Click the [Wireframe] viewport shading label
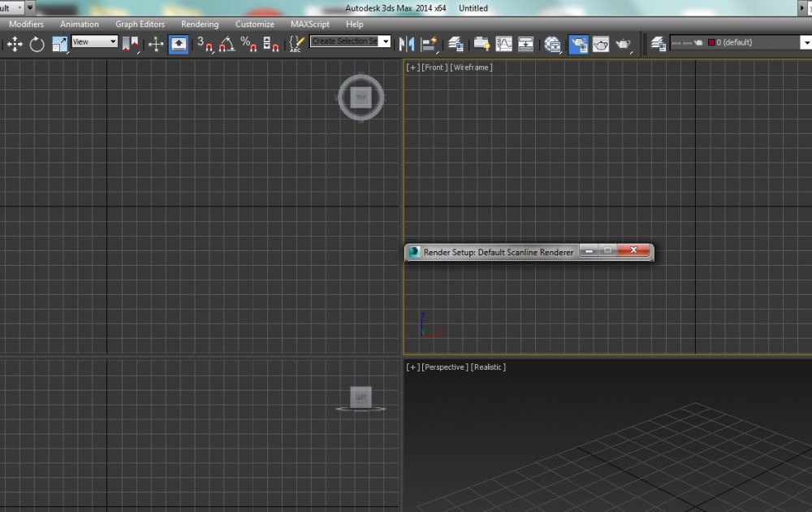 [471, 67]
